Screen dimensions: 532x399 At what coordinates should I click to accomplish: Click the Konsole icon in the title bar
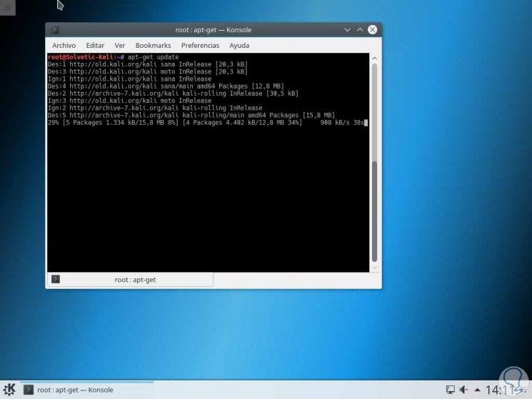coord(54,30)
